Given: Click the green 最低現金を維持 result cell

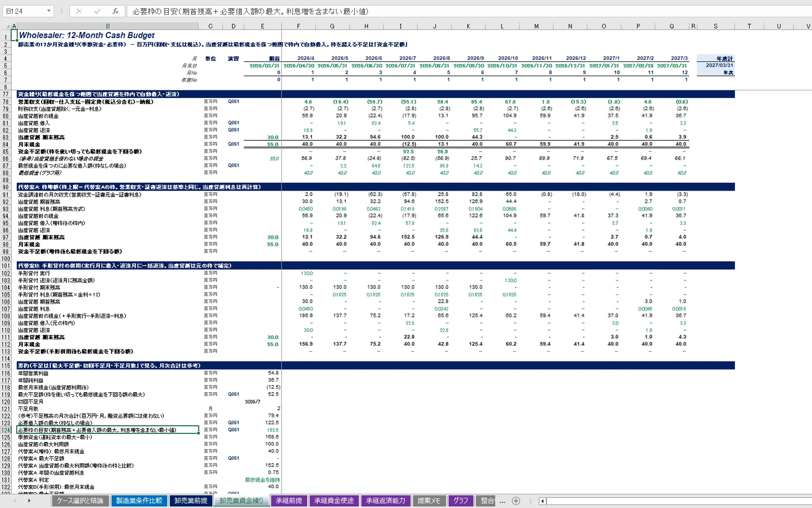Looking at the screenshot, I should (262, 480).
